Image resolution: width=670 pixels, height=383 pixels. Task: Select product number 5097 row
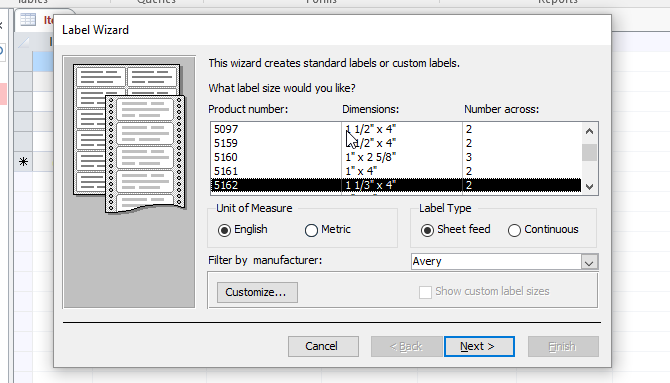[396, 129]
